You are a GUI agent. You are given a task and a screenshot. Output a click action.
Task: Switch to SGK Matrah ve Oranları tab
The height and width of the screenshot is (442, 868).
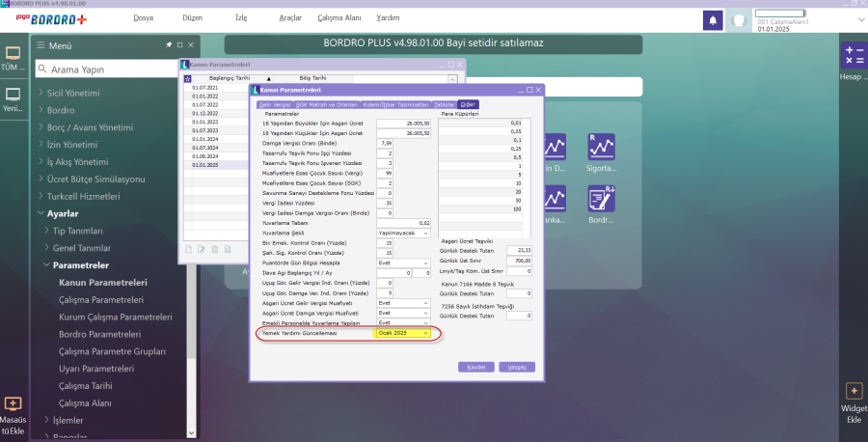327,104
